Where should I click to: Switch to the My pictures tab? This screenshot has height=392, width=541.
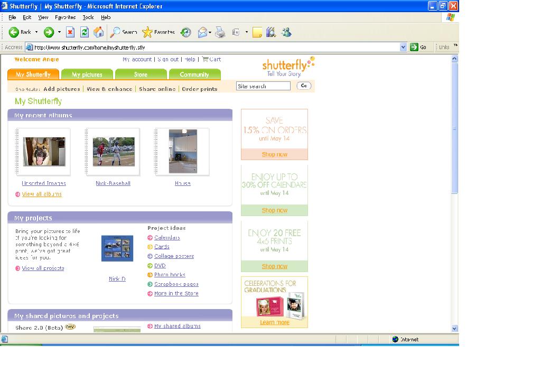(87, 74)
